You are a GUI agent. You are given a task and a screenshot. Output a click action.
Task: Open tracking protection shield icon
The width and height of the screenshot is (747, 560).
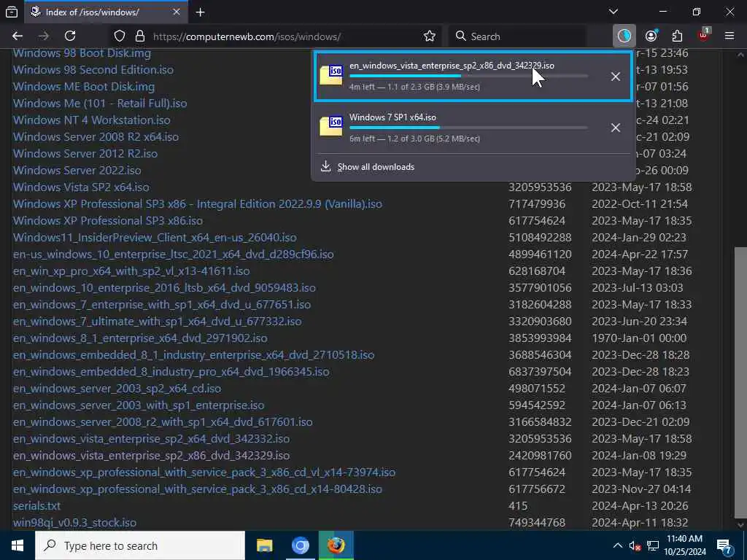pos(120,36)
